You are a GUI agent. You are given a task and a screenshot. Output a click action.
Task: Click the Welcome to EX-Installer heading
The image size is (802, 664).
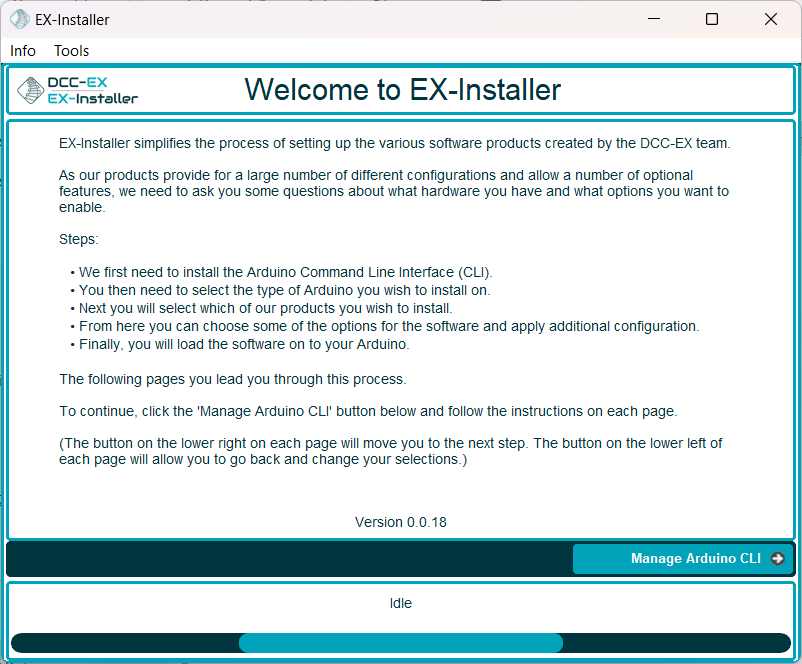[402, 90]
